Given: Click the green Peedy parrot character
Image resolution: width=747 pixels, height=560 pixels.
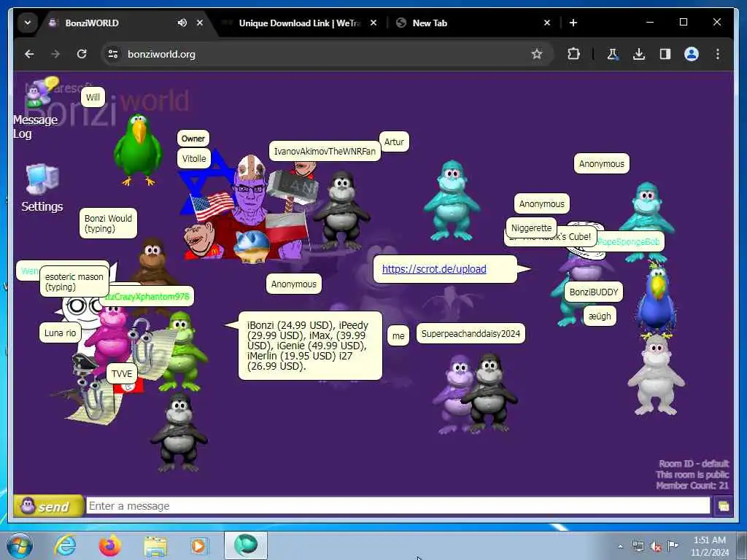Looking at the screenshot, I should click(138, 149).
